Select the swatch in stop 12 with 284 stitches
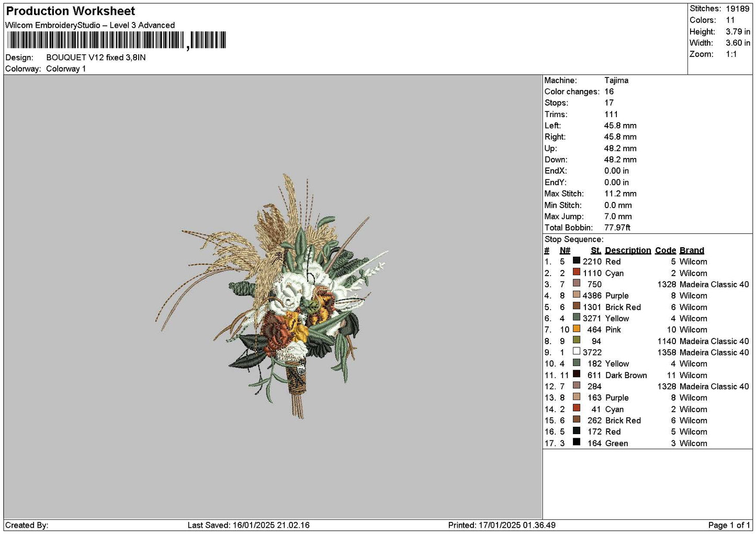 [x=577, y=385]
